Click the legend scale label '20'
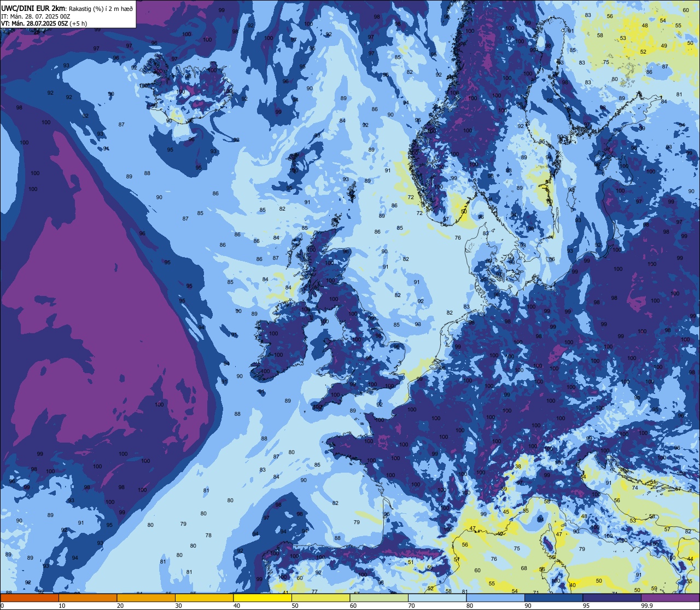This screenshot has width=700, height=610. click(x=120, y=606)
